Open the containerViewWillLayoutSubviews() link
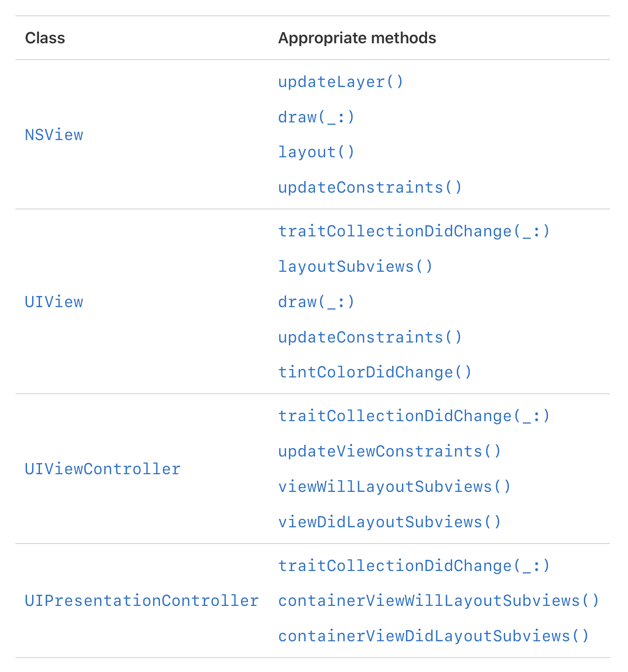 pyautogui.click(x=439, y=601)
